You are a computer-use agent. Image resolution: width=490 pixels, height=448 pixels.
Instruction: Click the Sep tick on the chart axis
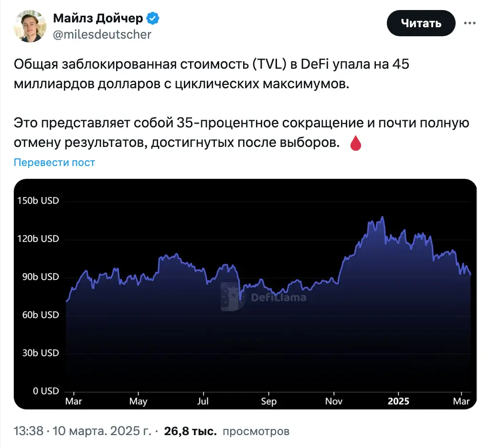(269, 402)
